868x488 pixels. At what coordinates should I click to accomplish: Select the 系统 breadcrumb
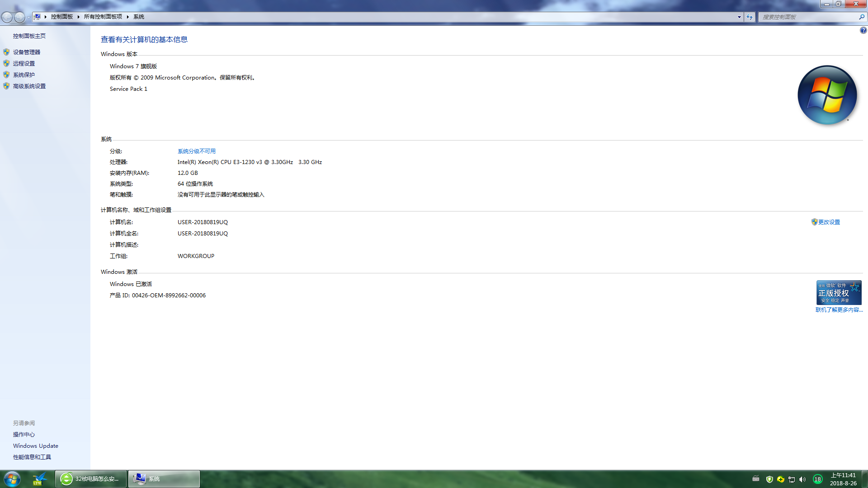click(139, 17)
